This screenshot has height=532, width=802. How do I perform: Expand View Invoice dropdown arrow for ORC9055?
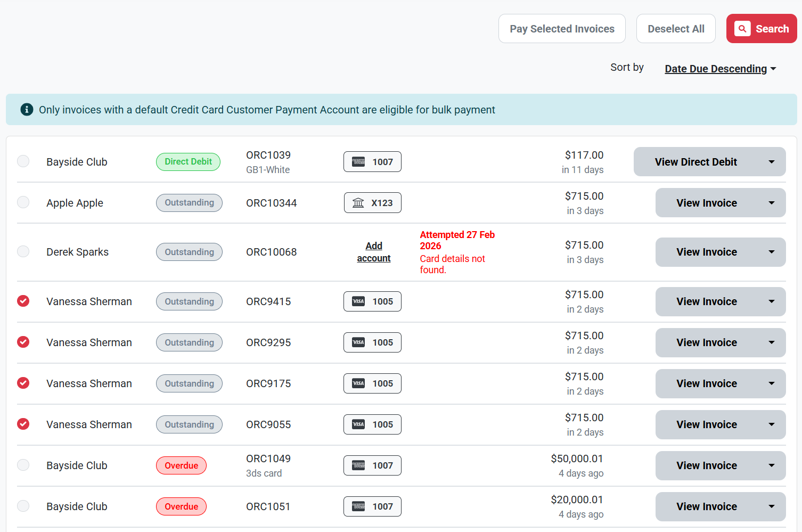(x=772, y=424)
